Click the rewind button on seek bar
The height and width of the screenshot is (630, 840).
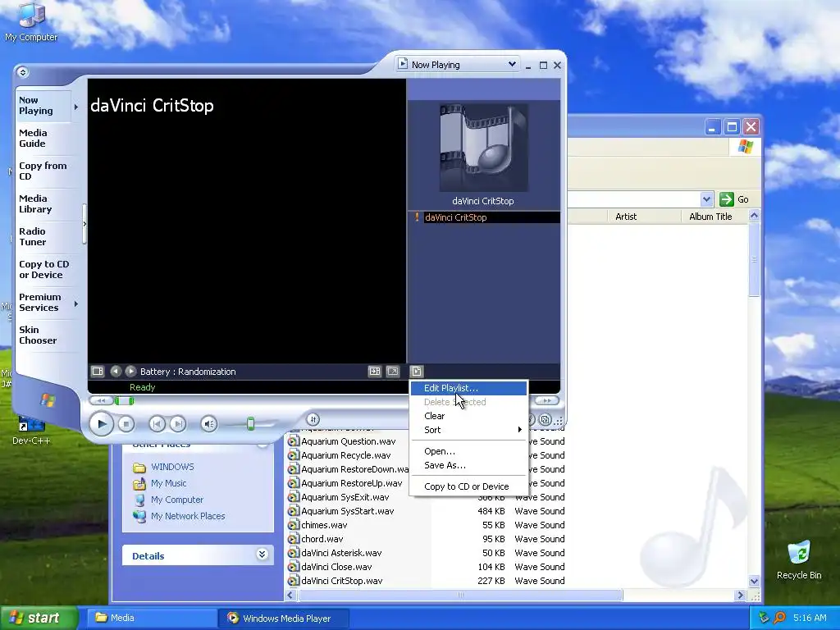[x=101, y=400]
